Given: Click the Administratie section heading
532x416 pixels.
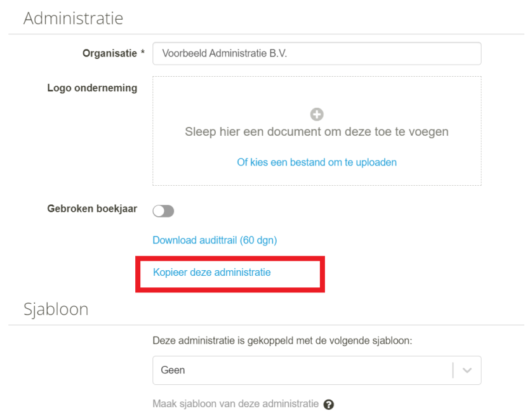Looking at the screenshot, I should click(x=73, y=18).
